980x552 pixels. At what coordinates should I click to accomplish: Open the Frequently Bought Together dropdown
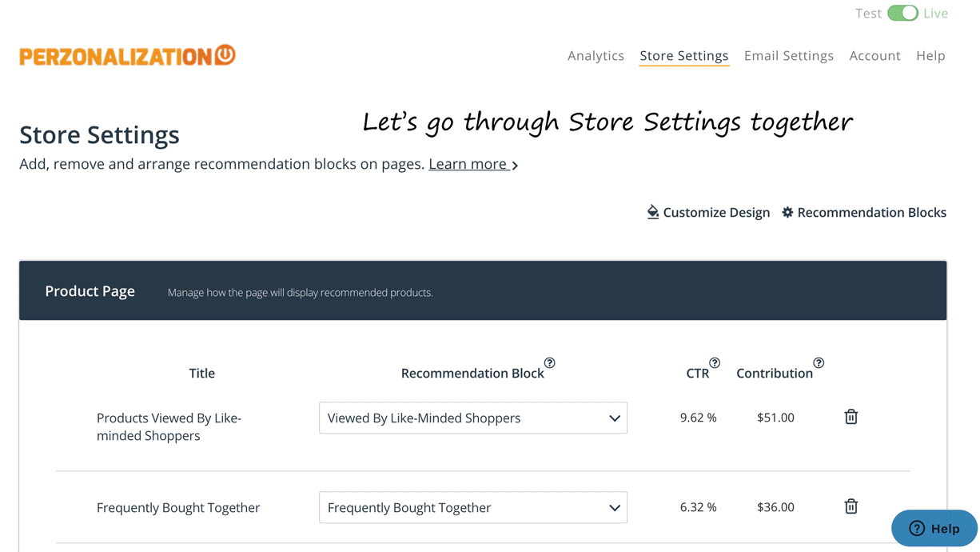473,507
